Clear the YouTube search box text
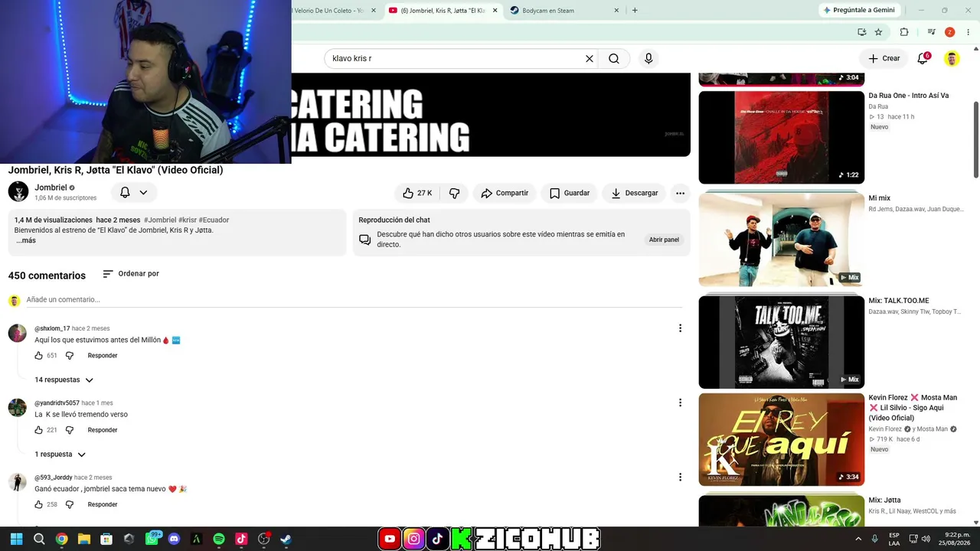This screenshot has height=551, width=980. pos(590,58)
